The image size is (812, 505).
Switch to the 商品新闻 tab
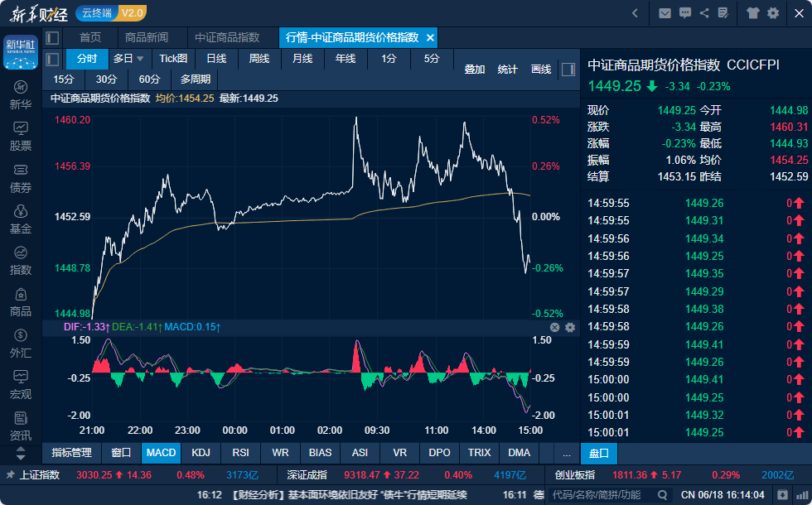point(147,37)
